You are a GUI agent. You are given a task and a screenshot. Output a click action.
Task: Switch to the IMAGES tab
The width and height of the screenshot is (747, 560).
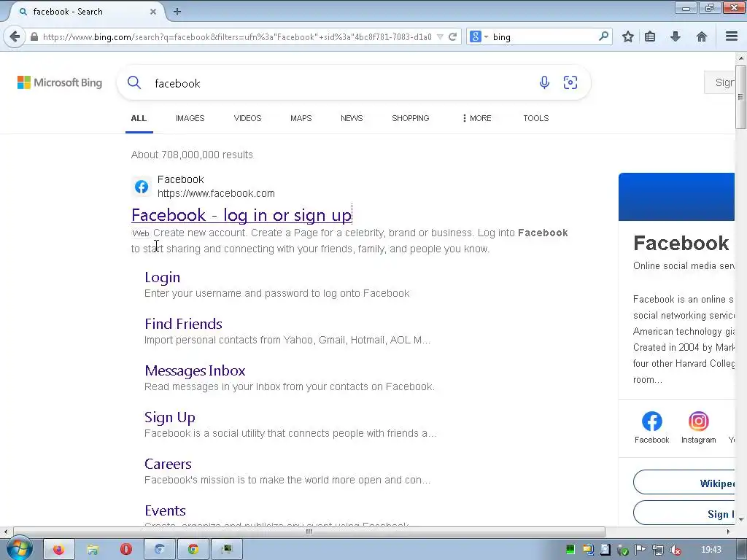[190, 118]
